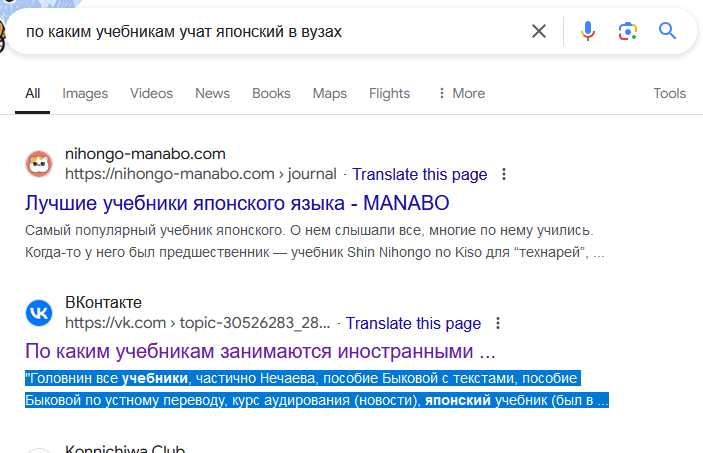The height and width of the screenshot is (453, 703).
Task: Translate the nihongo-manabo.com page
Action: [420, 174]
